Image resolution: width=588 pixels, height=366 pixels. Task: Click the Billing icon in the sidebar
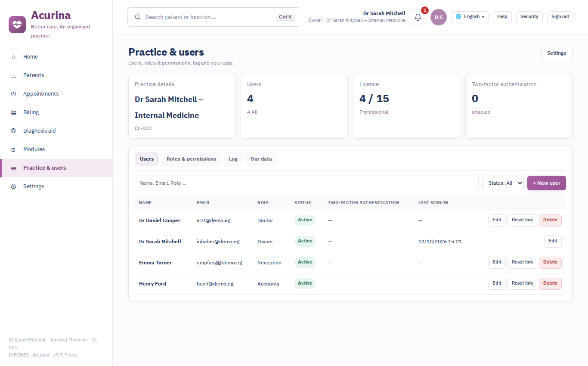pos(13,112)
